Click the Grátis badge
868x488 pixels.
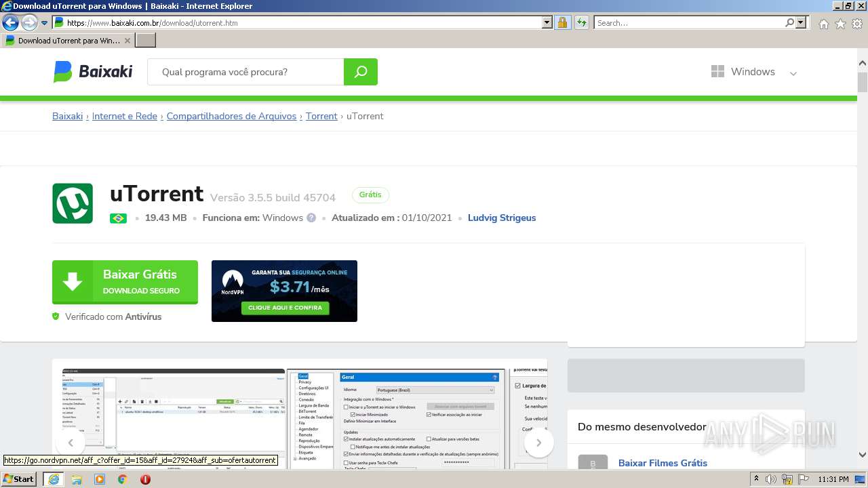coord(370,195)
